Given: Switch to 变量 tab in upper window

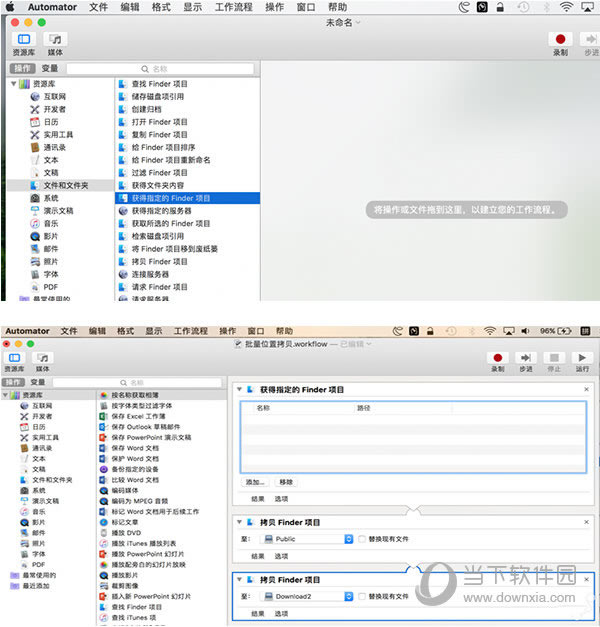Looking at the screenshot, I should coord(50,68).
